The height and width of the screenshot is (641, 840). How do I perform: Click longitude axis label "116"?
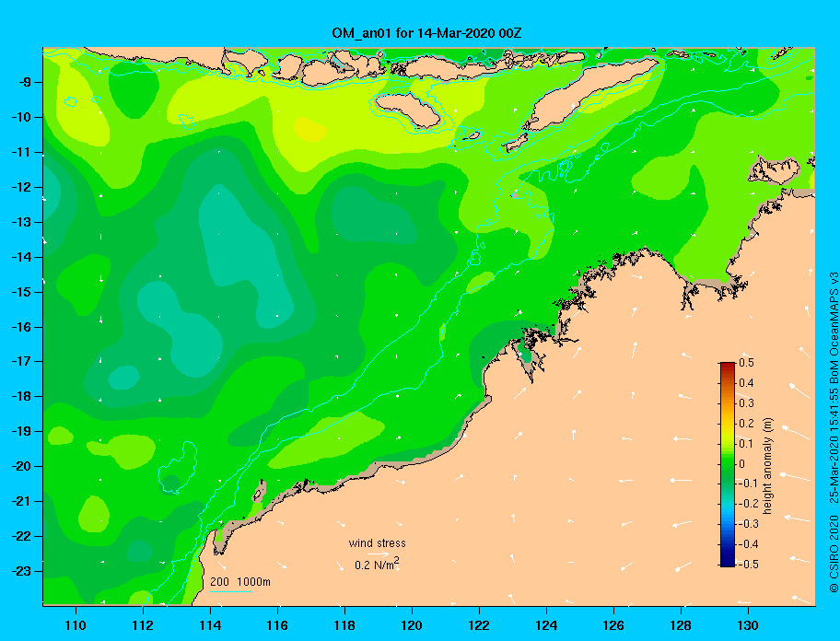277,625
